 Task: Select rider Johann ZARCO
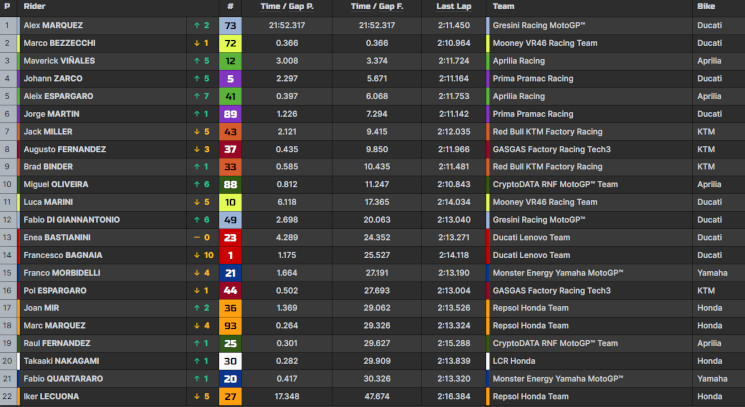(53, 78)
